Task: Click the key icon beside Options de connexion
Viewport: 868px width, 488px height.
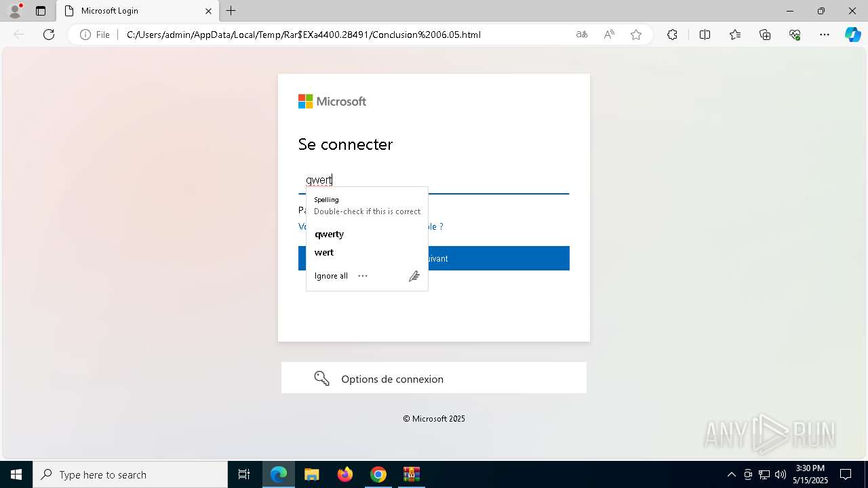Action: (321, 379)
